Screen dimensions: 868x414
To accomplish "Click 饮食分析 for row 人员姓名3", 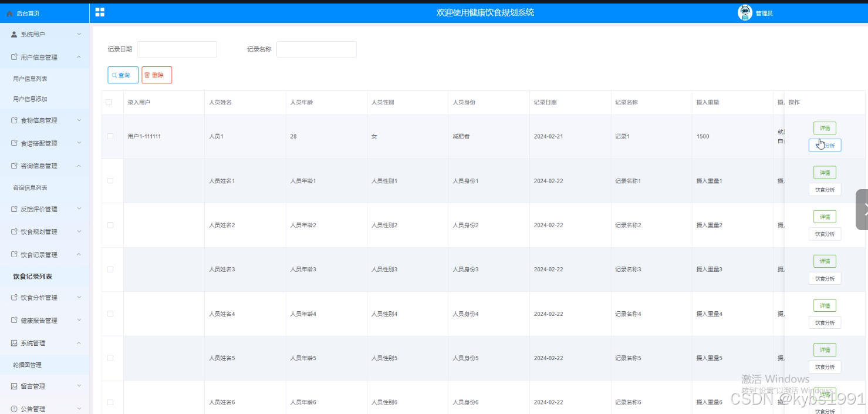I will [x=825, y=278].
